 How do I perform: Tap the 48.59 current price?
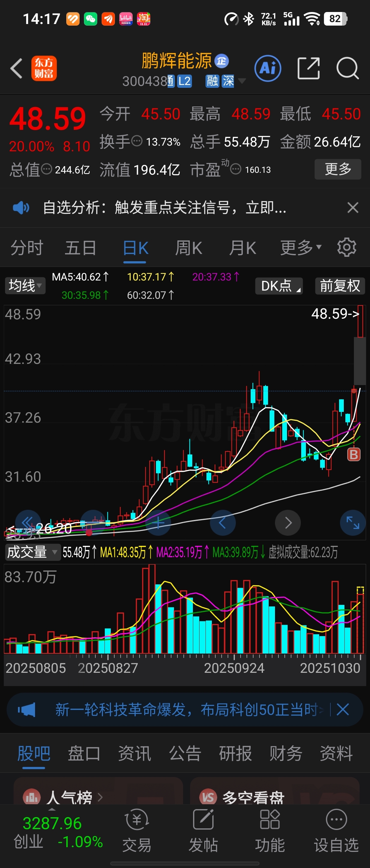[x=47, y=119]
